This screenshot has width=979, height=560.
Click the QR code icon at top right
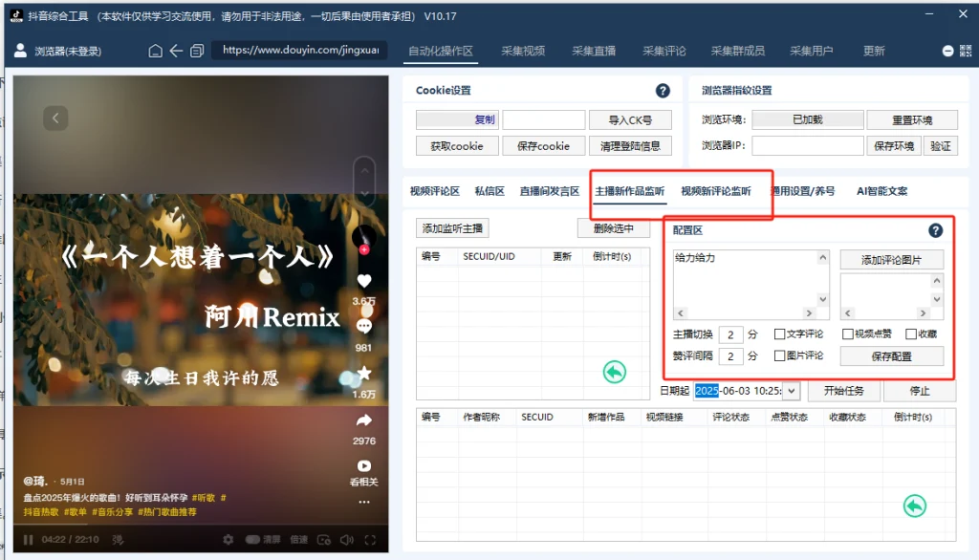(966, 51)
